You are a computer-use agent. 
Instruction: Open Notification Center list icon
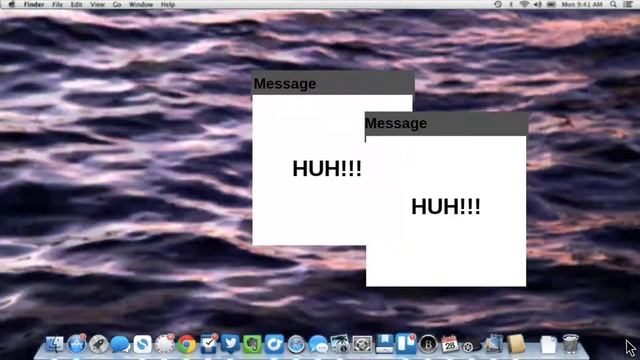click(628, 4)
